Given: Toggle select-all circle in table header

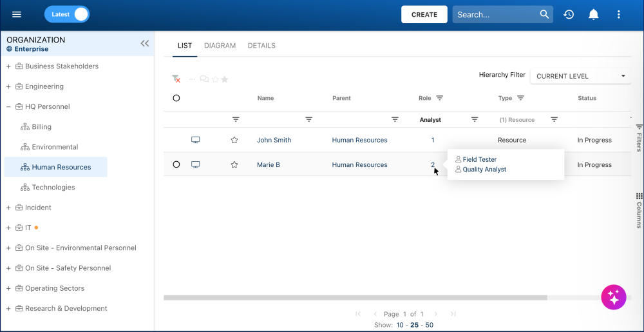Looking at the screenshot, I should 176,98.
